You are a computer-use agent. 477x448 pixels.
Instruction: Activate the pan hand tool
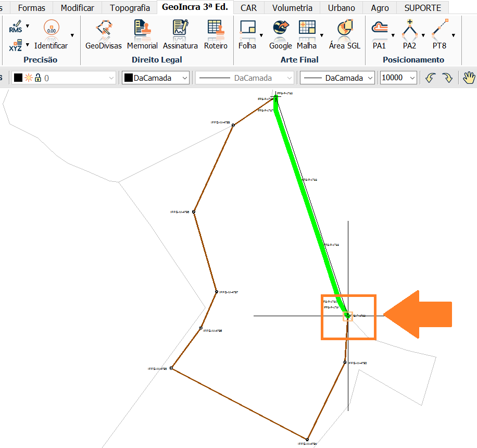(469, 78)
